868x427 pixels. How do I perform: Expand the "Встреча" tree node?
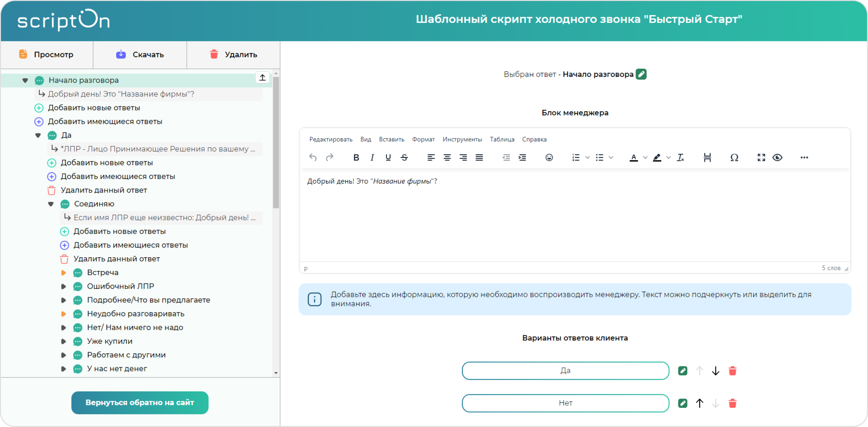(63, 272)
